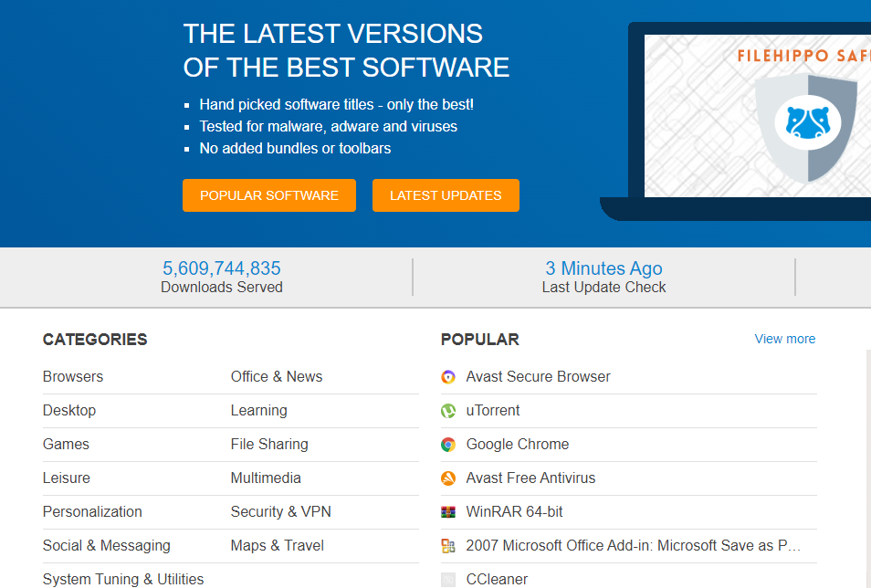
Task: Open the Security & VPN category
Action: [281, 512]
